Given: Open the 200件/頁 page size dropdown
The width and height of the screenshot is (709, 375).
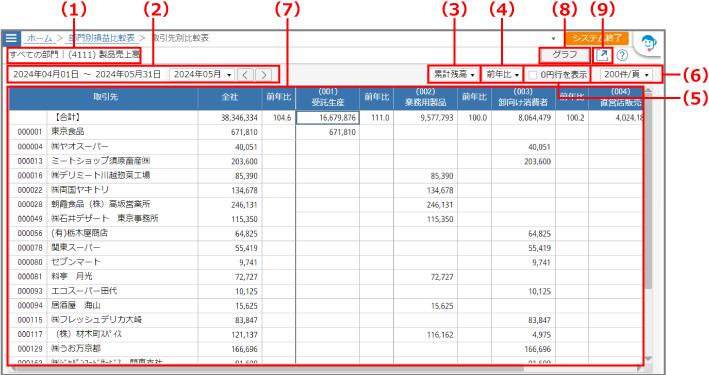Looking at the screenshot, I should (x=626, y=74).
